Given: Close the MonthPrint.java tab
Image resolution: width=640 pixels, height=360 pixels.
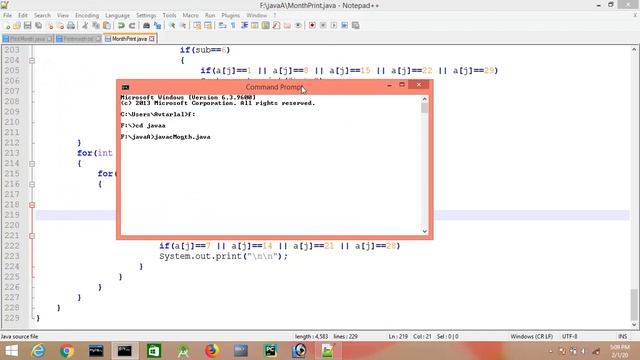Looking at the screenshot, I should click(x=152, y=39).
